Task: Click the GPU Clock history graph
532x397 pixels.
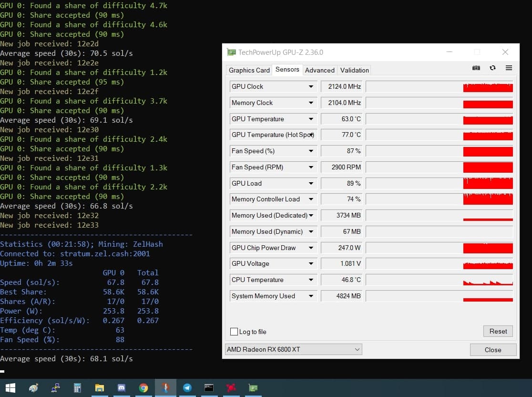Action: 440,86
